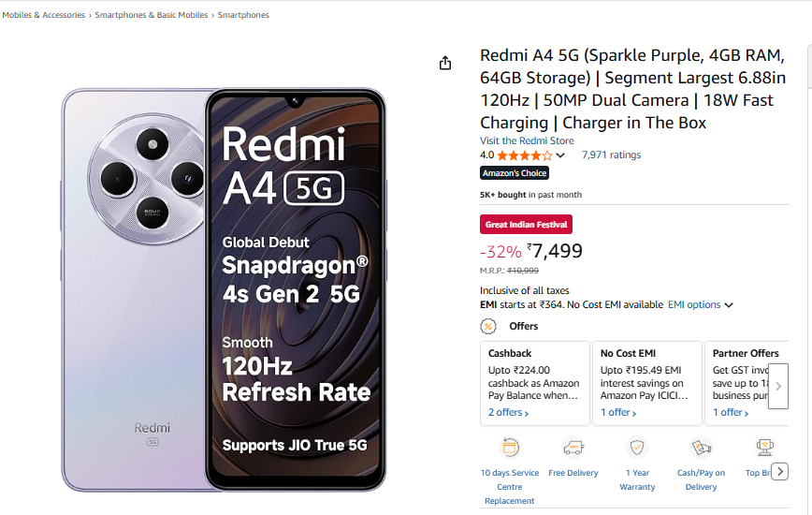
Task: Click the orange star rating icons
Action: click(x=524, y=155)
